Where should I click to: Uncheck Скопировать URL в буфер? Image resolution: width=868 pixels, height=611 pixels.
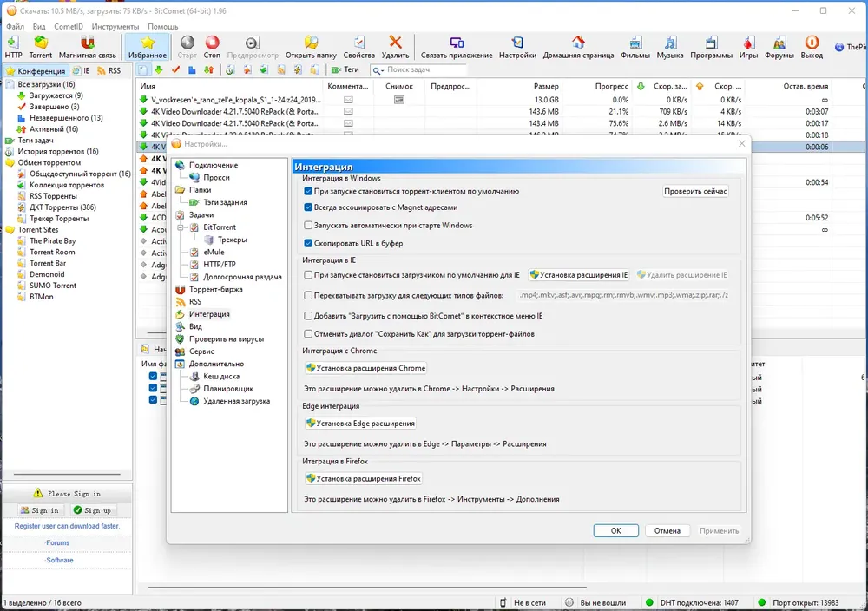click(x=308, y=243)
